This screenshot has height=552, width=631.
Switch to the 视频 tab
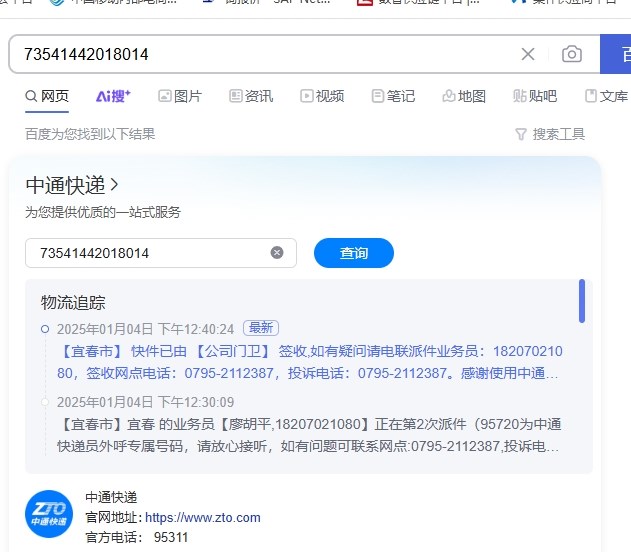click(x=322, y=96)
